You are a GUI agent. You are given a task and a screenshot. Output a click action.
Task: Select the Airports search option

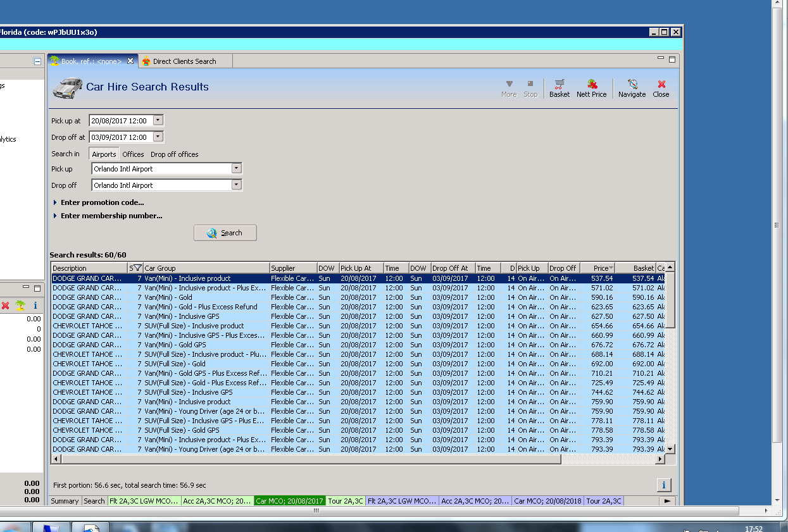click(x=104, y=154)
